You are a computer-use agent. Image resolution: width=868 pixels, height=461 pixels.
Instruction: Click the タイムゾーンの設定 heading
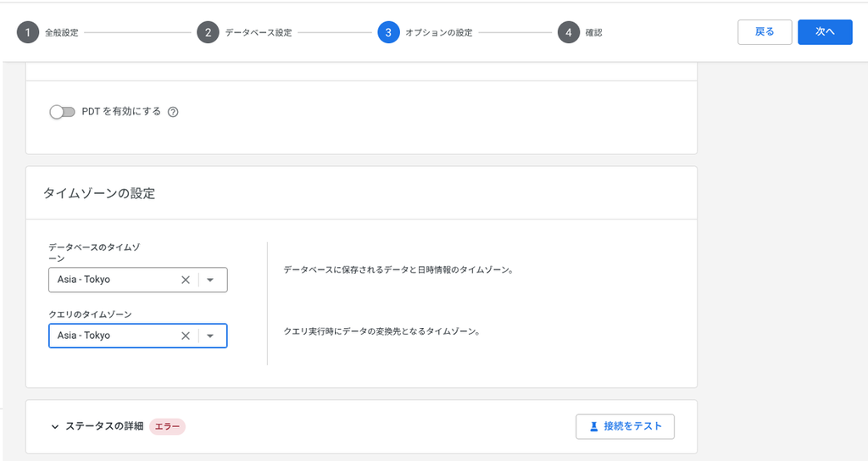(99, 194)
